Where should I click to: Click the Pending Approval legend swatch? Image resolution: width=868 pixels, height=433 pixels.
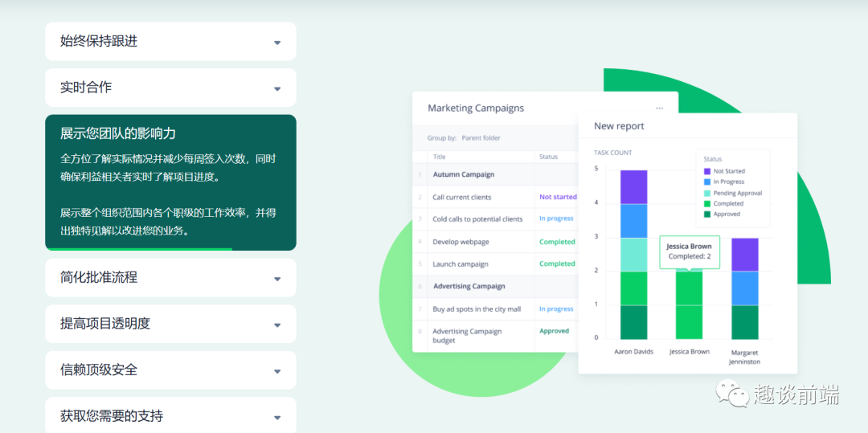pyautogui.click(x=707, y=193)
